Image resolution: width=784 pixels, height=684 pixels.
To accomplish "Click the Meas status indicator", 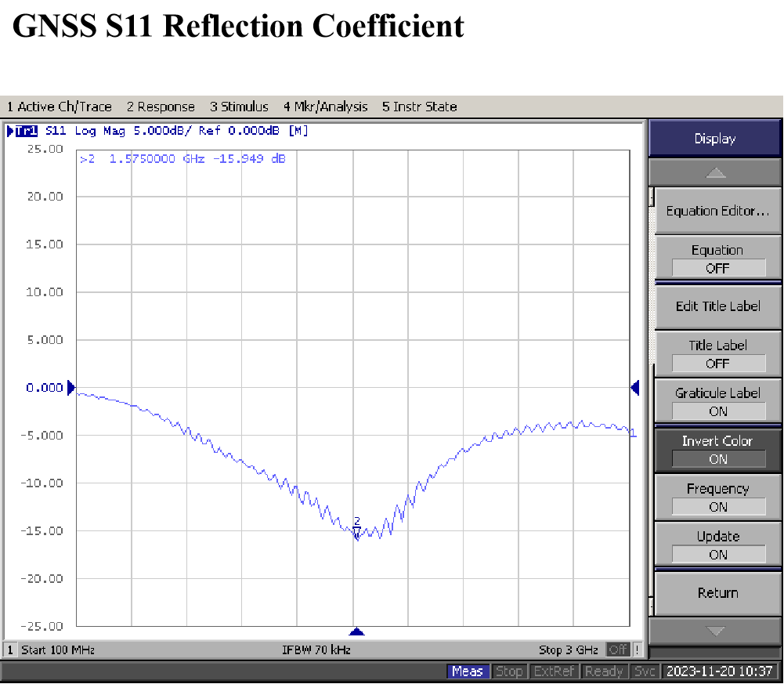I will (x=468, y=671).
